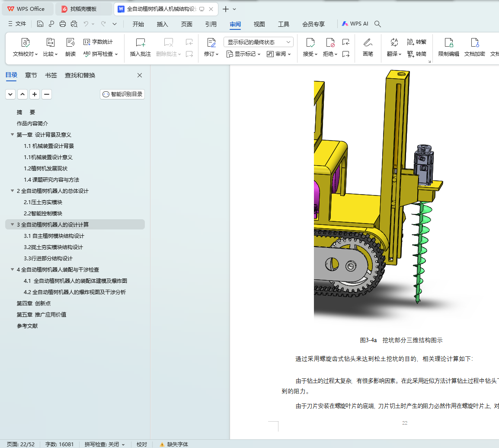Click the search magnifier icon in menu bar

coord(377,24)
